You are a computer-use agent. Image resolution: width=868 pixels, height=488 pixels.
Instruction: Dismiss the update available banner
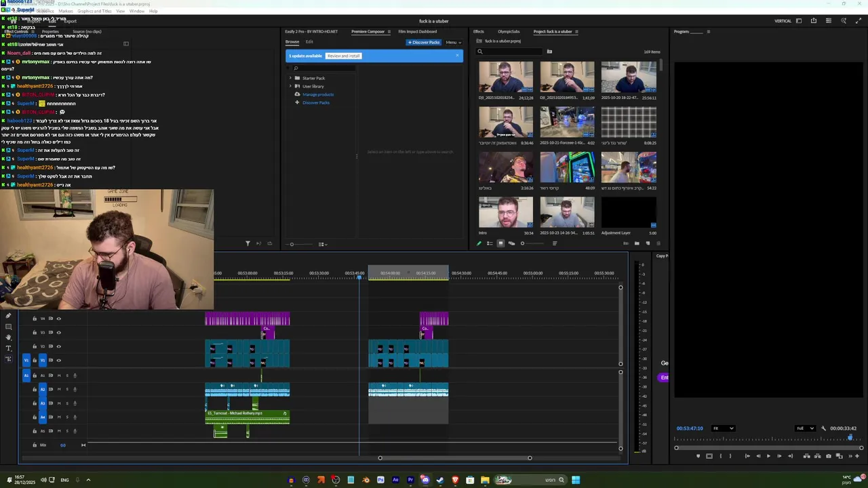click(457, 56)
